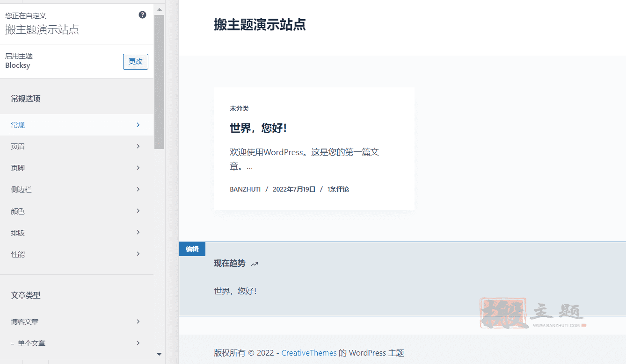Open the CreativeThemes footer link
626x364 pixels.
pos(309,353)
